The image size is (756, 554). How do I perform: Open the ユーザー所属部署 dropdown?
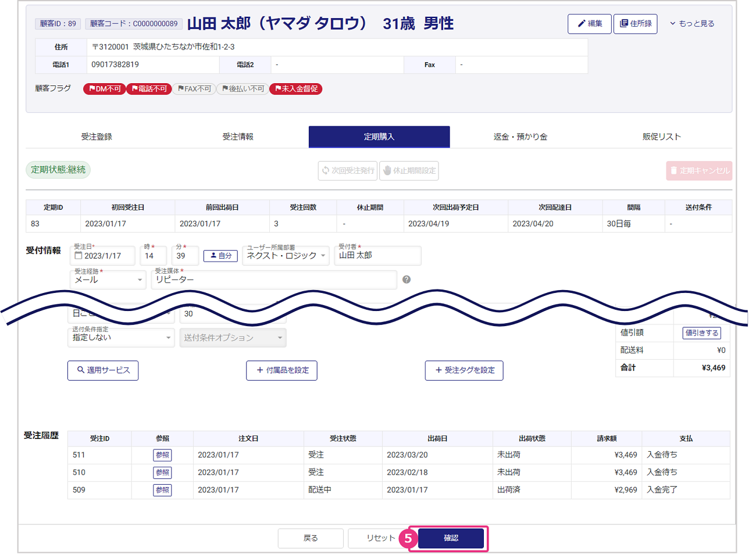(x=286, y=256)
